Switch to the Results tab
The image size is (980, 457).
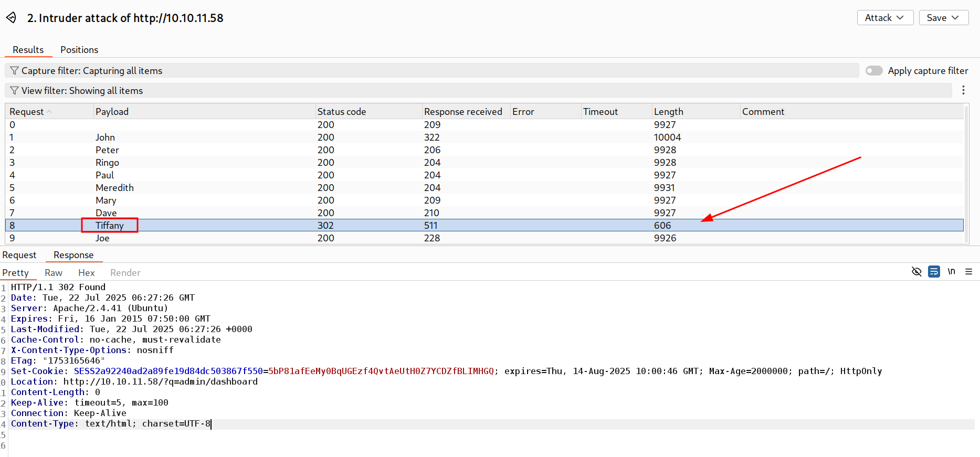28,50
